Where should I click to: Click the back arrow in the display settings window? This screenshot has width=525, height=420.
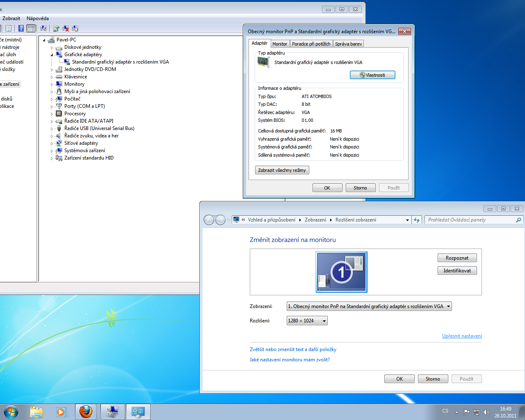point(209,220)
